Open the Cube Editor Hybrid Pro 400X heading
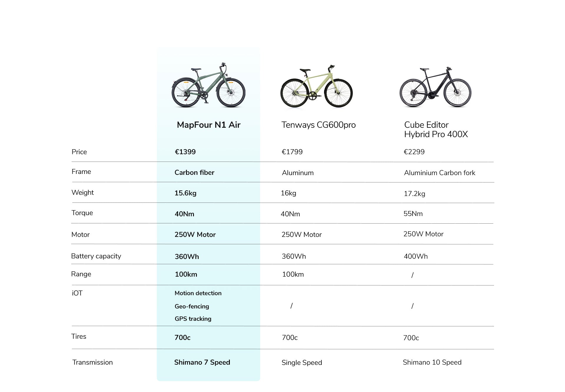The height and width of the screenshot is (392, 565). pos(436,129)
